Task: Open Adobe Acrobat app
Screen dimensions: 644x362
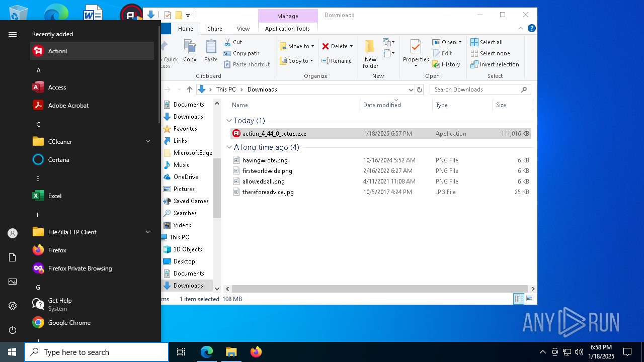Action: point(92,105)
